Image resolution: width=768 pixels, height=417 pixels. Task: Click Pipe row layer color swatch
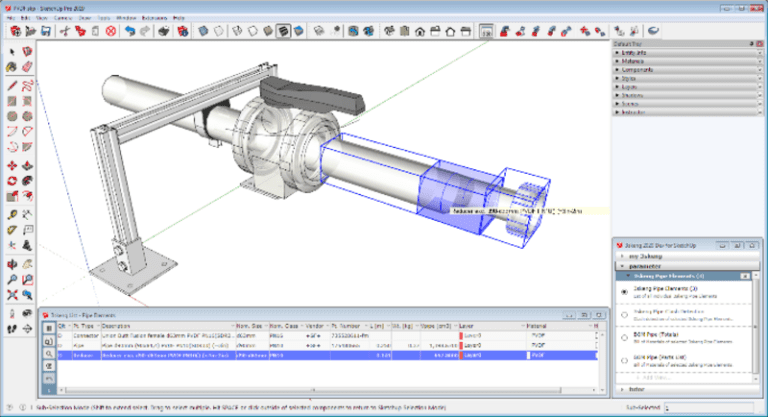pos(461,345)
